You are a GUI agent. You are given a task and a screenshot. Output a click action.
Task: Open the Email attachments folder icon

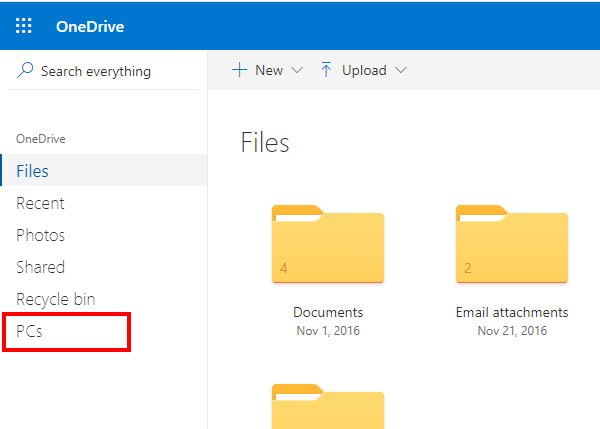(x=512, y=244)
